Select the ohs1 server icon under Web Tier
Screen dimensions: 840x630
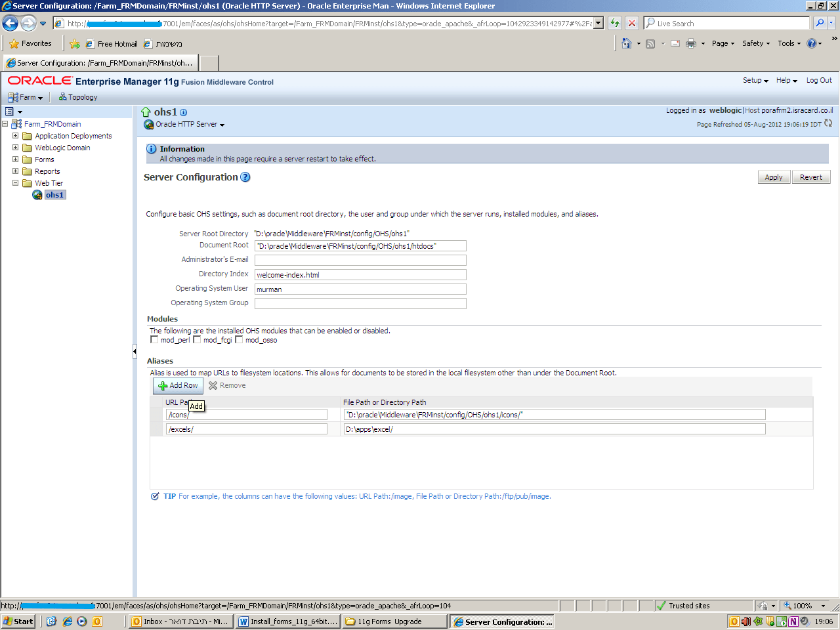37,194
